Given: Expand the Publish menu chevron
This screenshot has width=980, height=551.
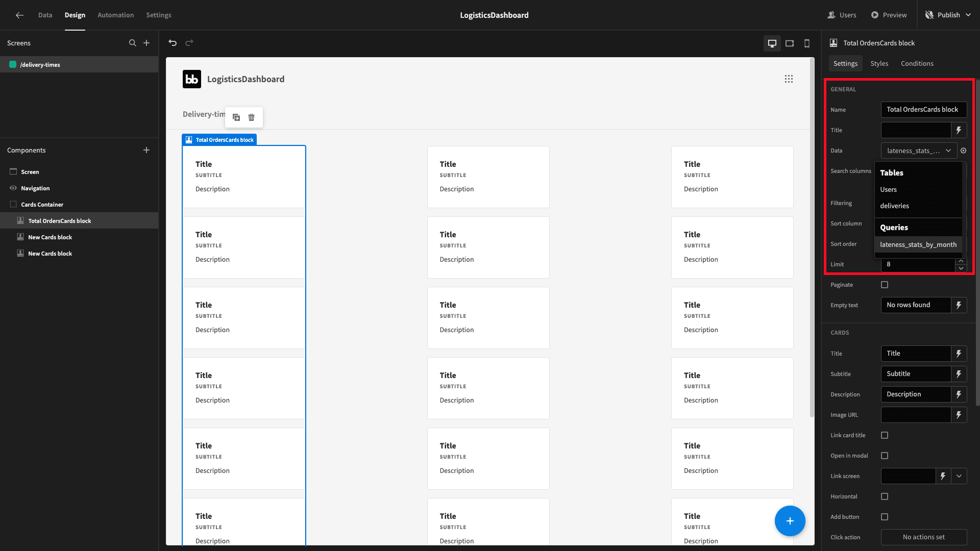Looking at the screenshot, I should click(x=968, y=15).
